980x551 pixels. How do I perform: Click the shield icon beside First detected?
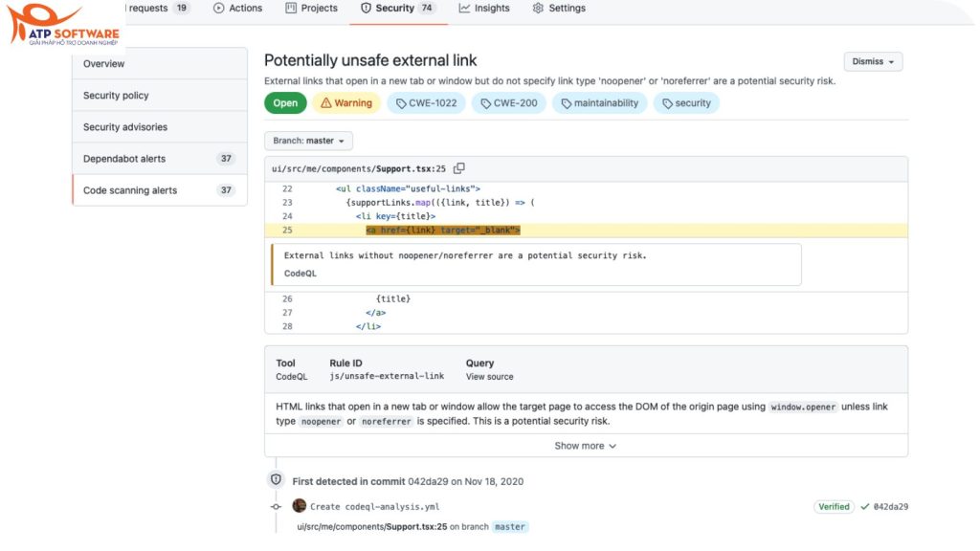point(276,479)
